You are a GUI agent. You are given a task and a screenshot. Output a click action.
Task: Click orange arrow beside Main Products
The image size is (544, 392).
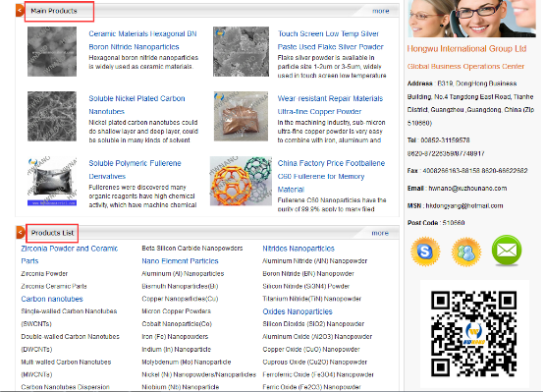tap(20, 11)
